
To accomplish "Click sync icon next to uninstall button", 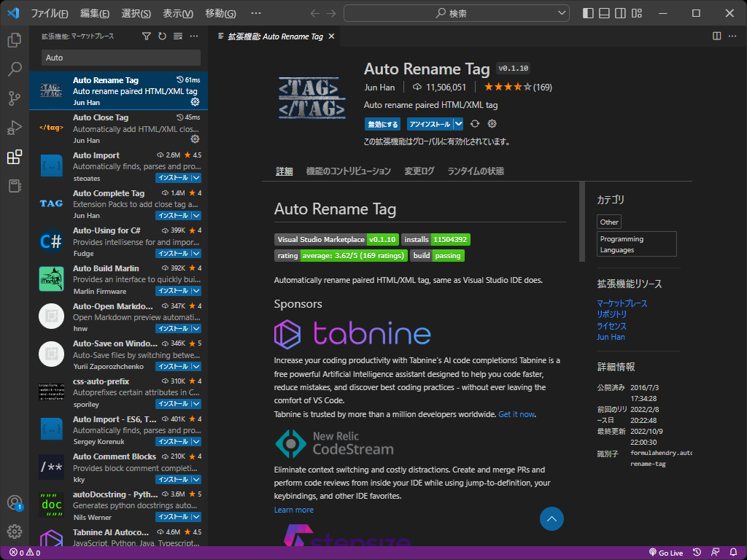I will 474,124.
